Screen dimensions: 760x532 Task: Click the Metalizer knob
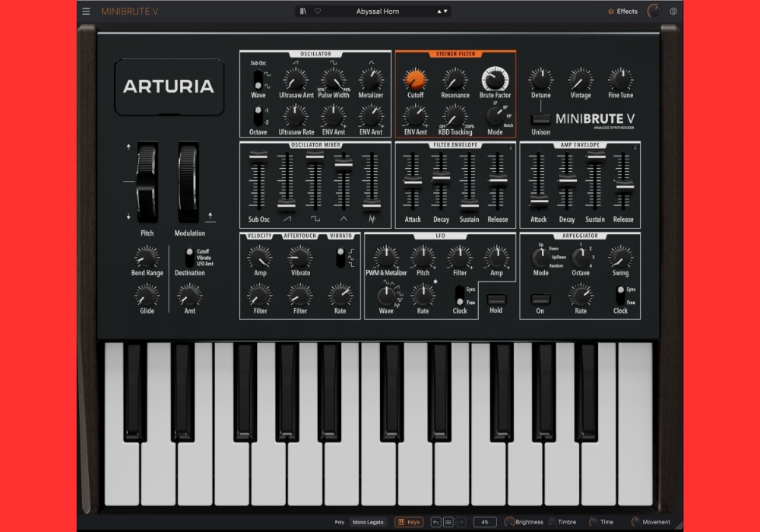pos(371,79)
